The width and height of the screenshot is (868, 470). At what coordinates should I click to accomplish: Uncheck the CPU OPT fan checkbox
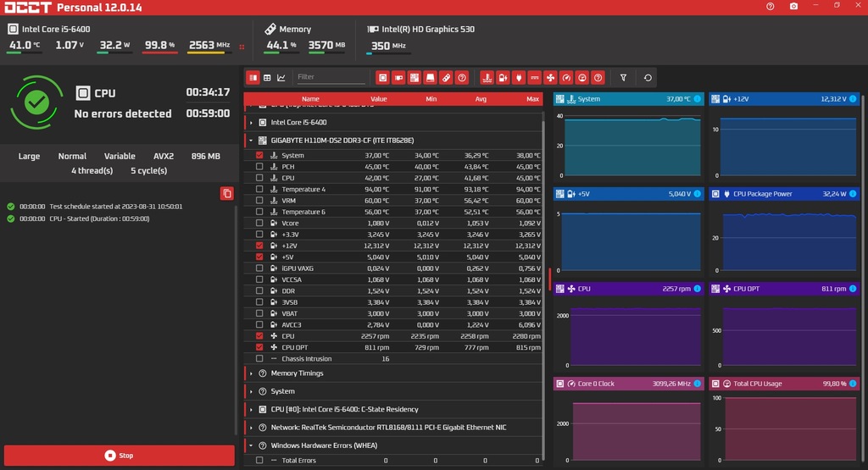pos(259,347)
